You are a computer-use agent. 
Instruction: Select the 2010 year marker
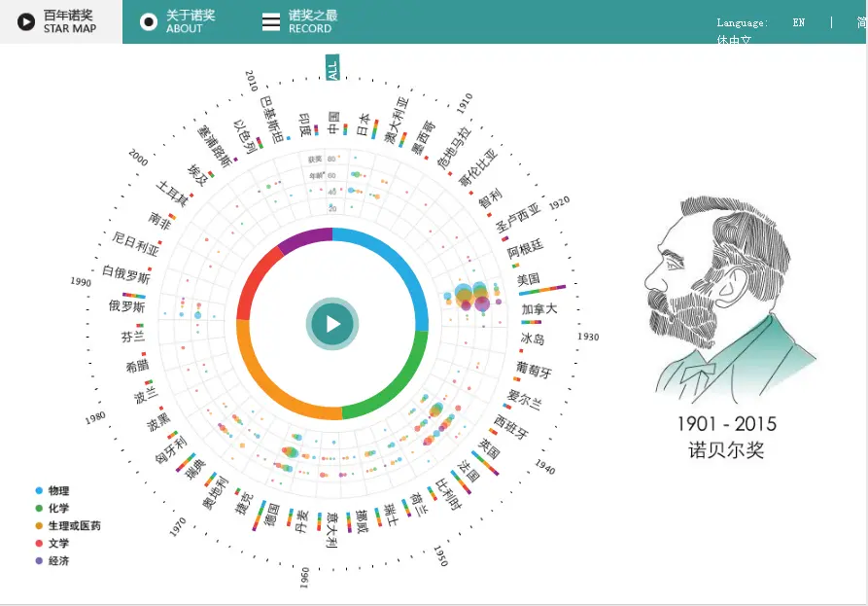(x=252, y=81)
